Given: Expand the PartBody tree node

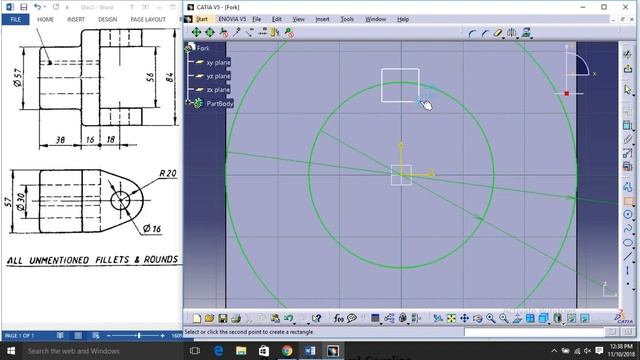Looking at the screenshot, I should coord(189,102).
